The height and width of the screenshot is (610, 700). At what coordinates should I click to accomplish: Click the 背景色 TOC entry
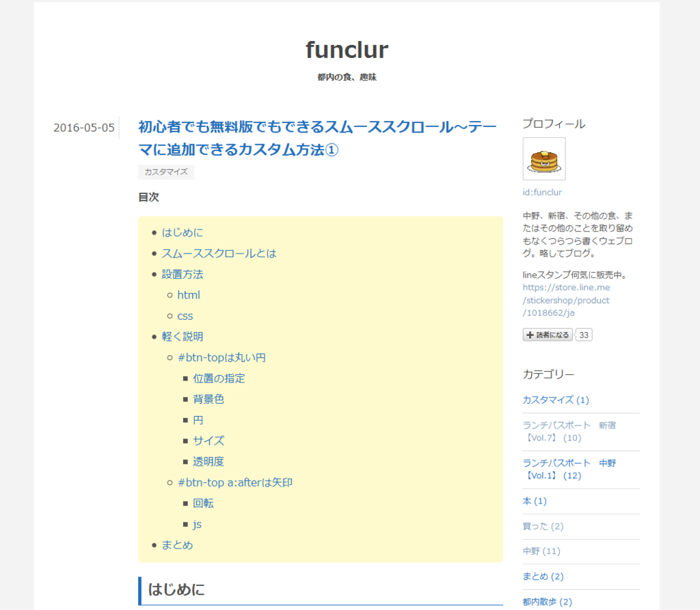pyautogui.click(x=208, y=399)
